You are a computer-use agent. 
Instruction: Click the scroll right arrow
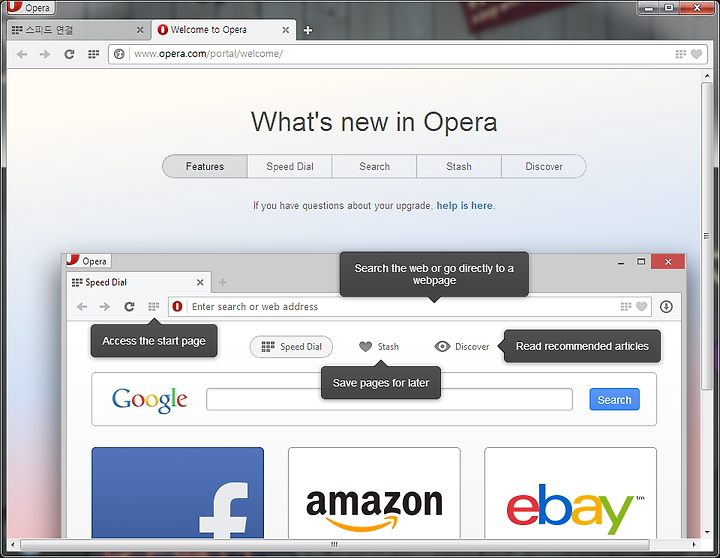coord(694,545)
